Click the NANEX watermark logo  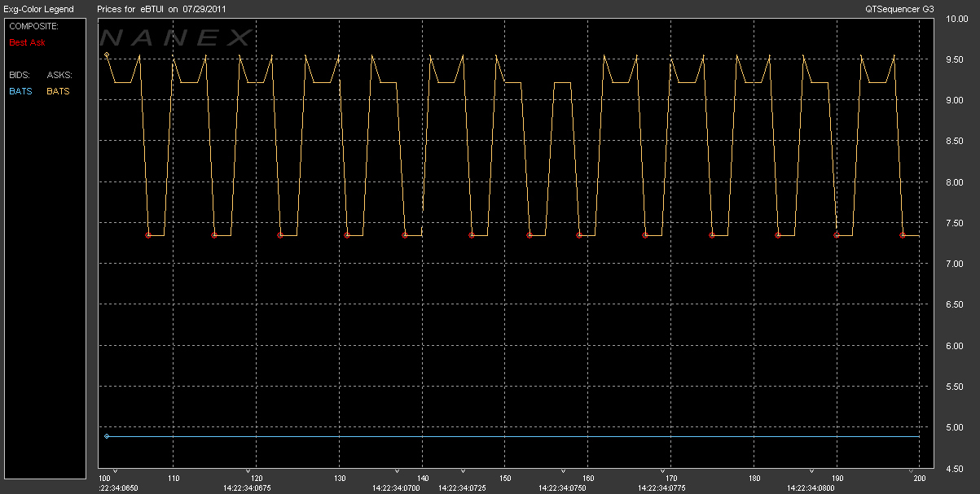pyautogui.click(x=177, y=37)
